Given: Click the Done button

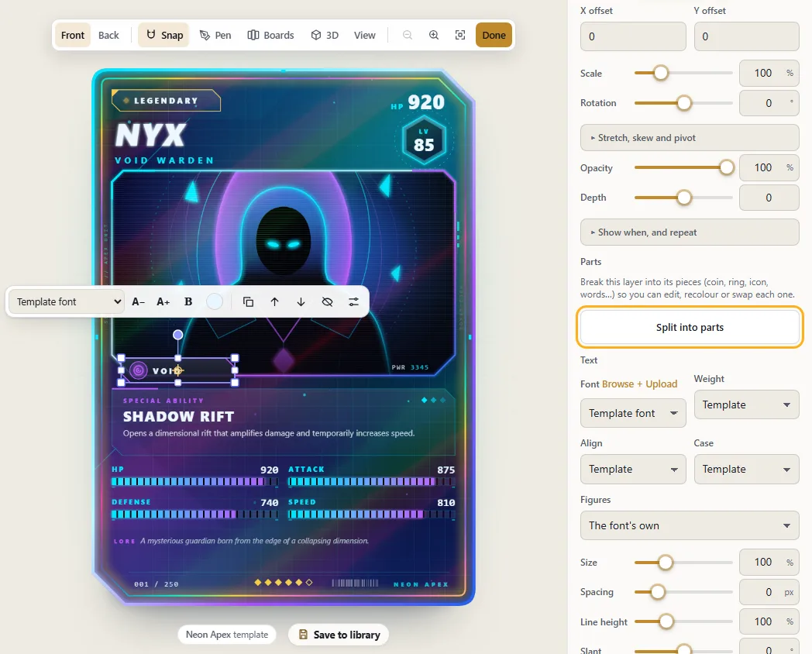Looking at the screenshot, I should point(494,35).
